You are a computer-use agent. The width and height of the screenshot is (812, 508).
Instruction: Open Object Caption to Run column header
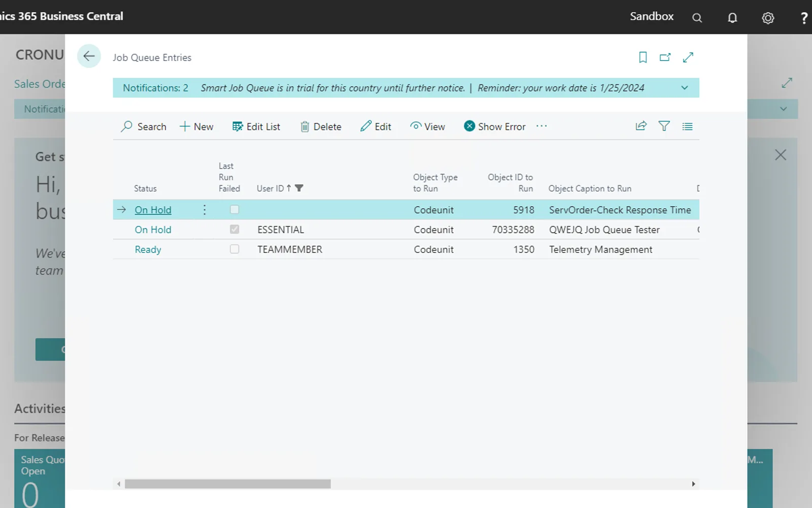point(590,188)
